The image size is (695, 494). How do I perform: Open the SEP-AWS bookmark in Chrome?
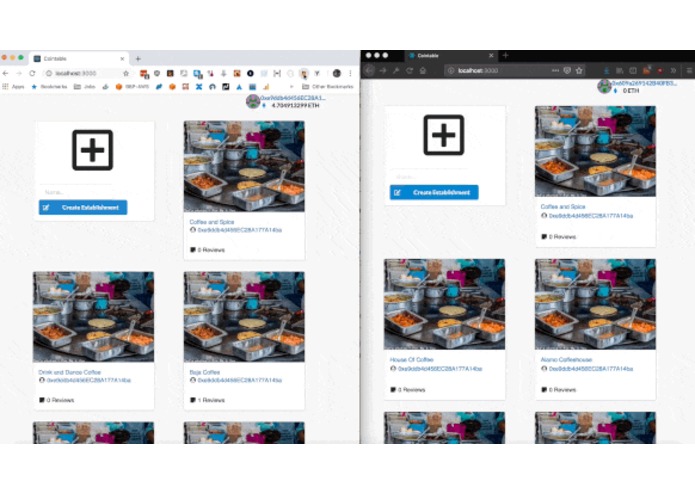coord(132,86)
